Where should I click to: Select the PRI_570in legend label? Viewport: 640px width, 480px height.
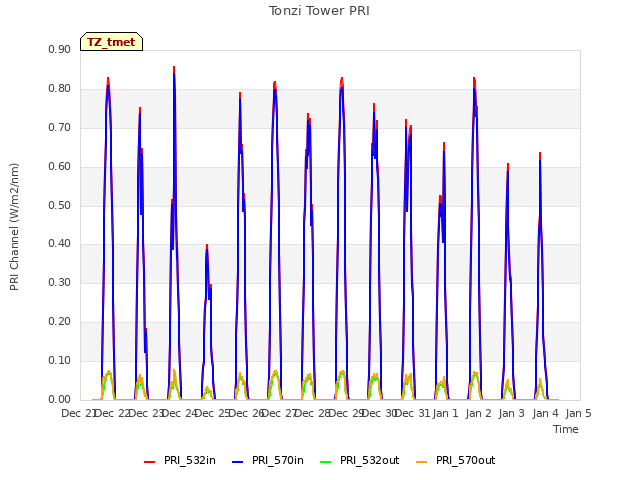pyautogui.click(x=278, y=460)
